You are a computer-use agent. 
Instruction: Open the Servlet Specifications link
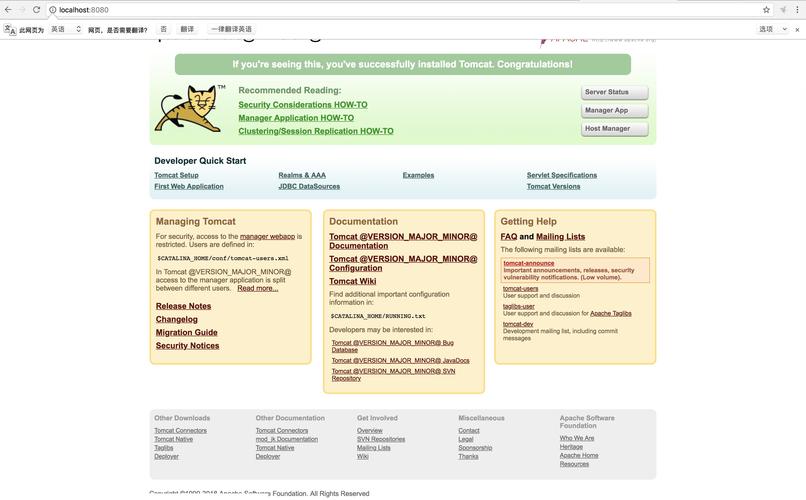pos(562,175)
